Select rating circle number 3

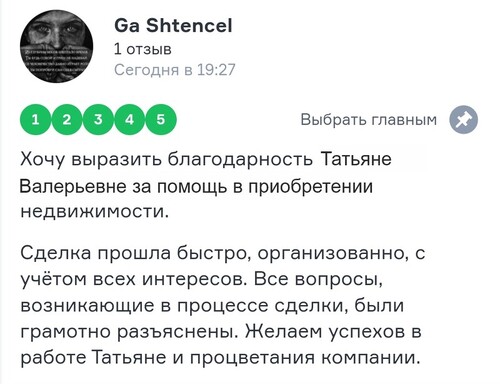[98, 119]
